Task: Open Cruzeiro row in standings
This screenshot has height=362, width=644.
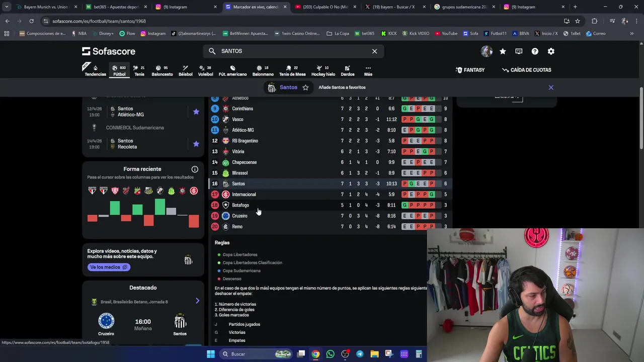Action: [330, 216]
